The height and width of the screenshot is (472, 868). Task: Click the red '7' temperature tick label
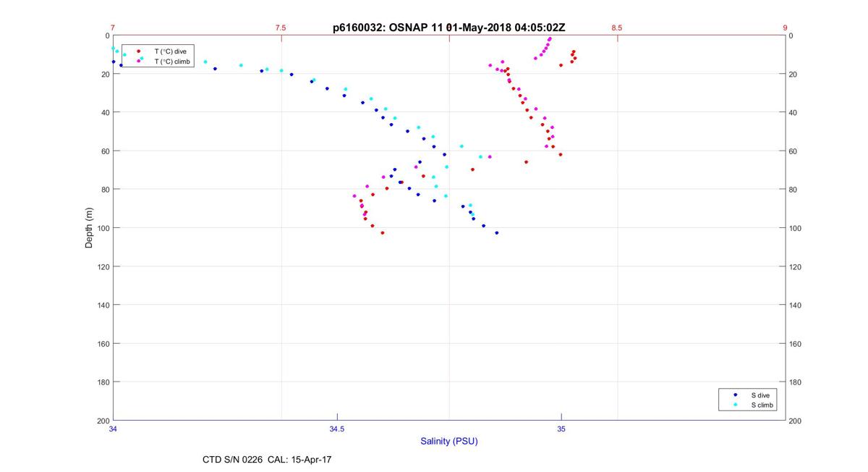tap(113, 28)
